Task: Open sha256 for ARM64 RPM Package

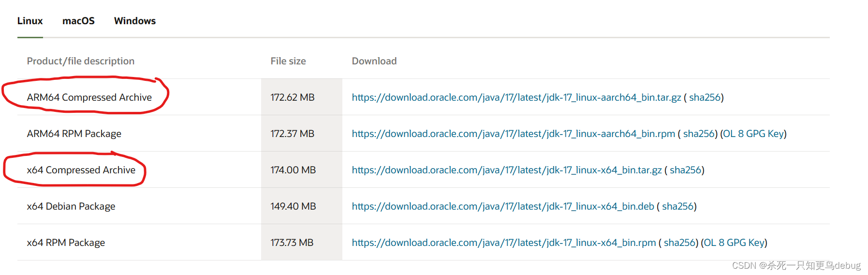Action: pos(699,134)
